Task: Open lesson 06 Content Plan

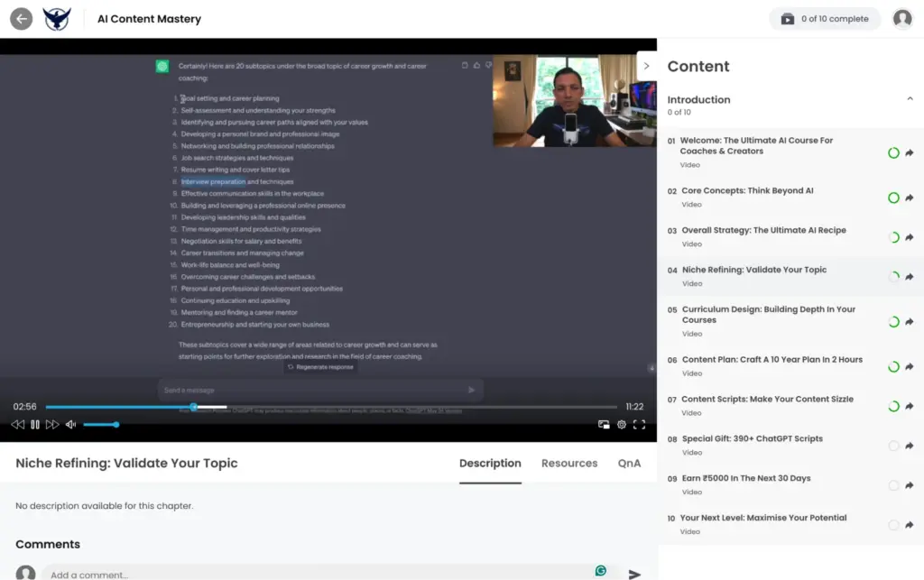Action: (x=790, y=366)
